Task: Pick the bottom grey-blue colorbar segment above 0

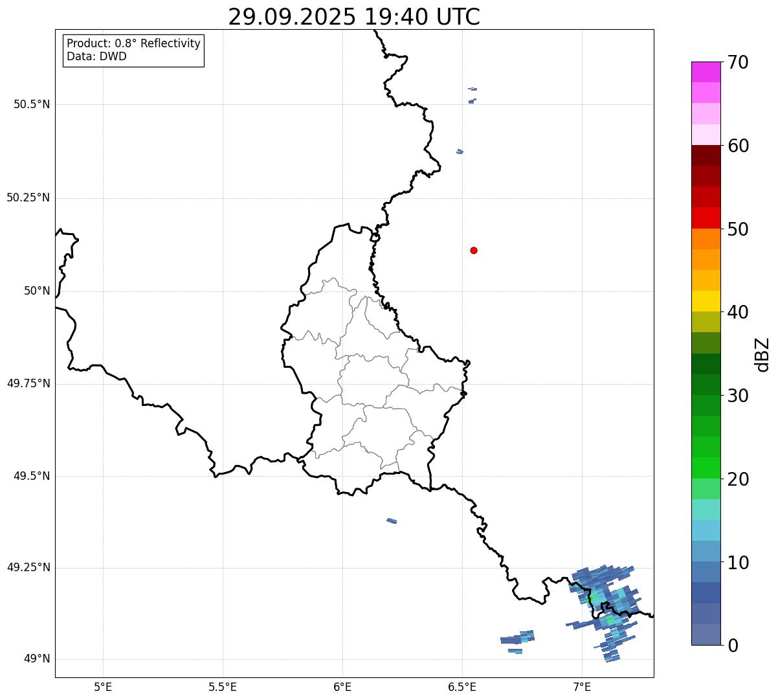Action: click(706, 635)
